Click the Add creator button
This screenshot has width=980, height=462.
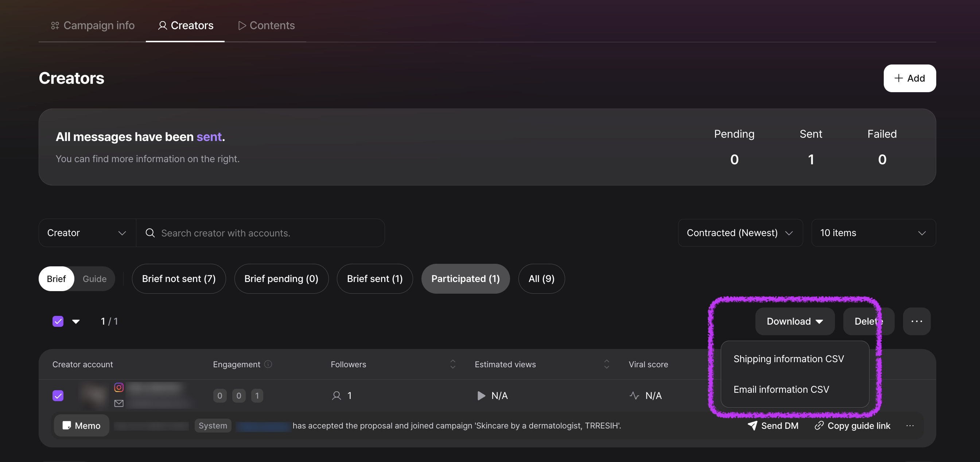click(x=909, y=78)
